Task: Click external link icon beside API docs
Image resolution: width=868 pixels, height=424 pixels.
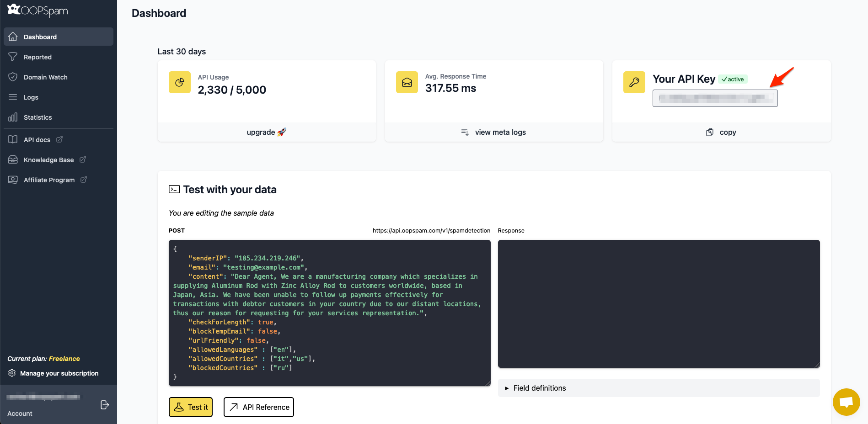Action: [x=59, y=139]
